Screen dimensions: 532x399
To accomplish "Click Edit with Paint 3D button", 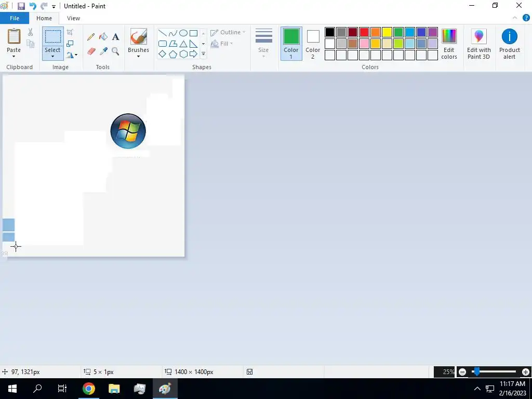I will click(x=478, y=44).
